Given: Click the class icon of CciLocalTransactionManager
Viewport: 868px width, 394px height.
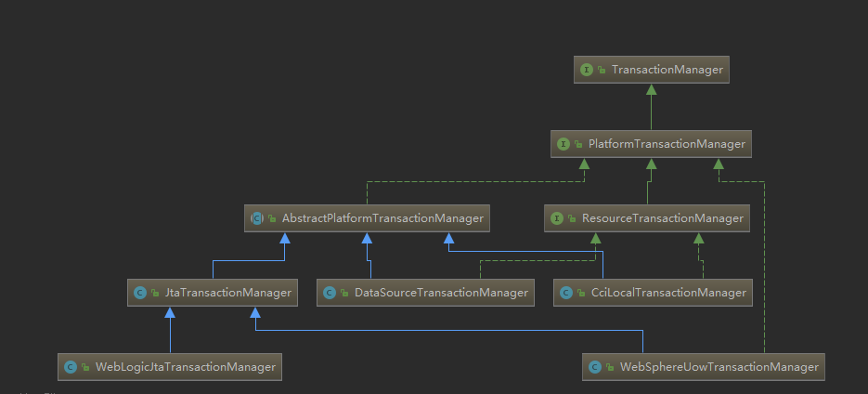Looking at the screenshot, I should point(565,293).
